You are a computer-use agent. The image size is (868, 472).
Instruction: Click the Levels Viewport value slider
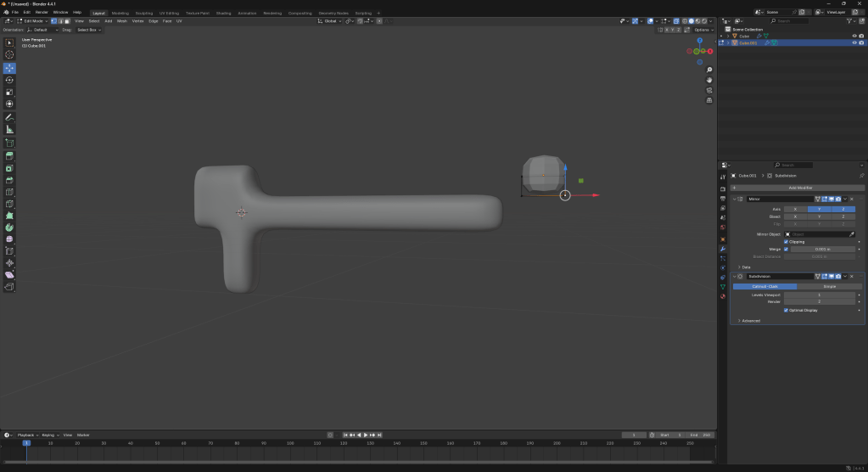(x=819, y=295)
